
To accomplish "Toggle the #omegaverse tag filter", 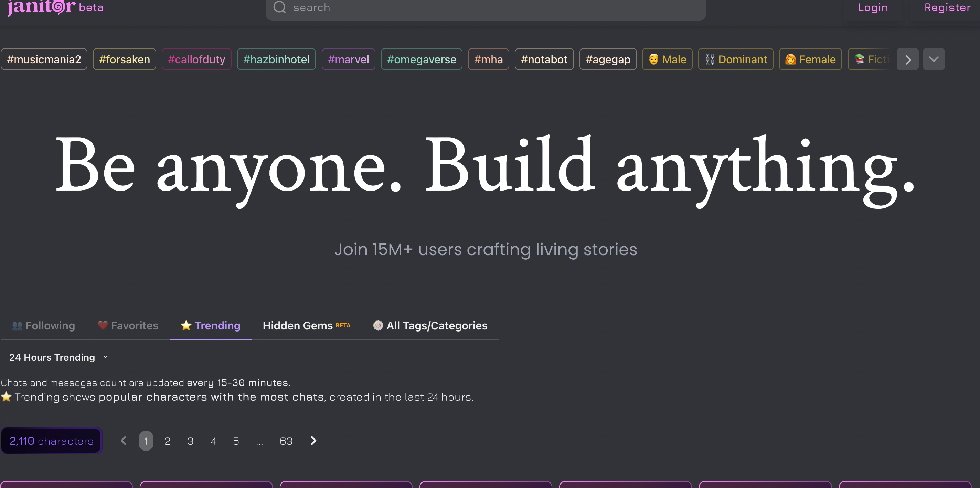I will [x=422, y=59].
